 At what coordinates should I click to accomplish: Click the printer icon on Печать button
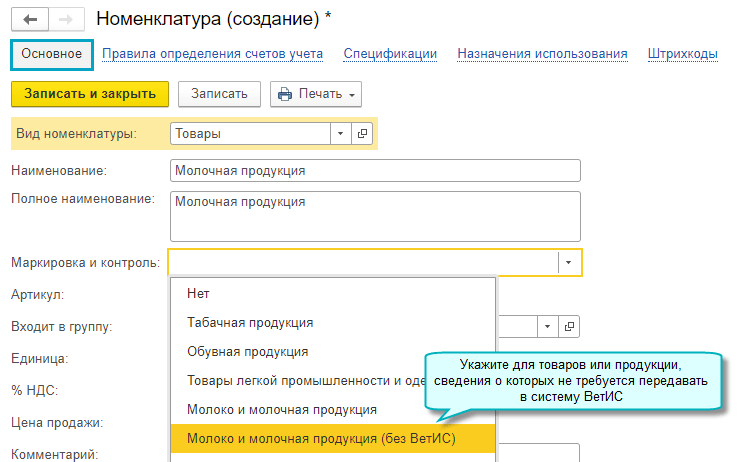pyautogui.click(x=285, y=94)
